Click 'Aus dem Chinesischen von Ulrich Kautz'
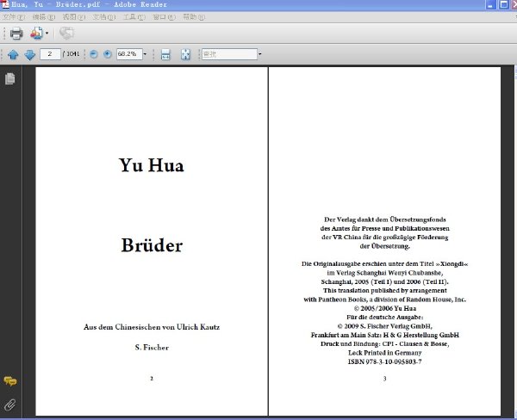The width and height of the screenshot is (517, 420). tap(152, 327)
